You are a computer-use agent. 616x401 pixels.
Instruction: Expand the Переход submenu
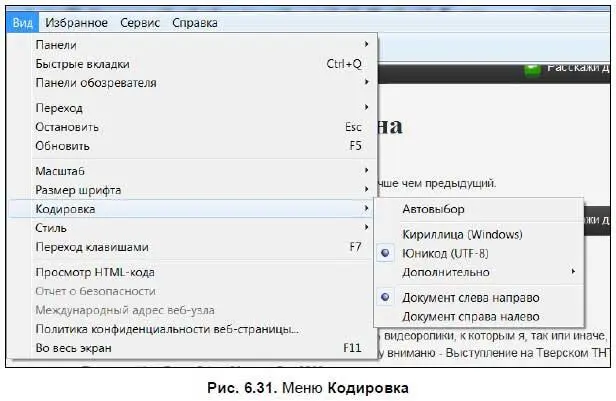pos(59,108)
